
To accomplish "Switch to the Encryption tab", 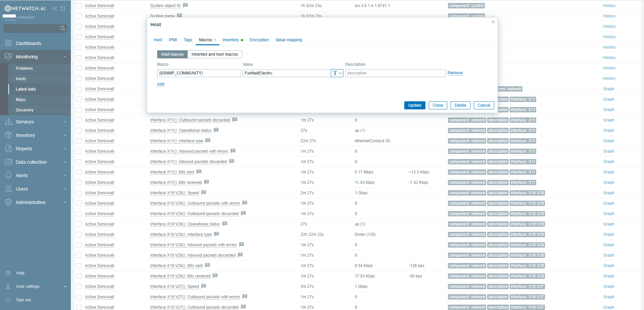I will (259, 40).
